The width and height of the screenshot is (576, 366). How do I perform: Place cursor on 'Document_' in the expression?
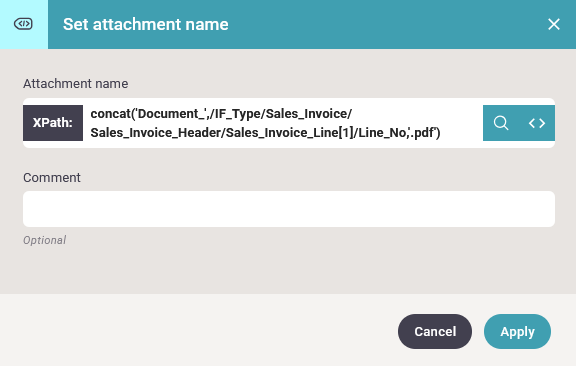click(x=171, y=114)
